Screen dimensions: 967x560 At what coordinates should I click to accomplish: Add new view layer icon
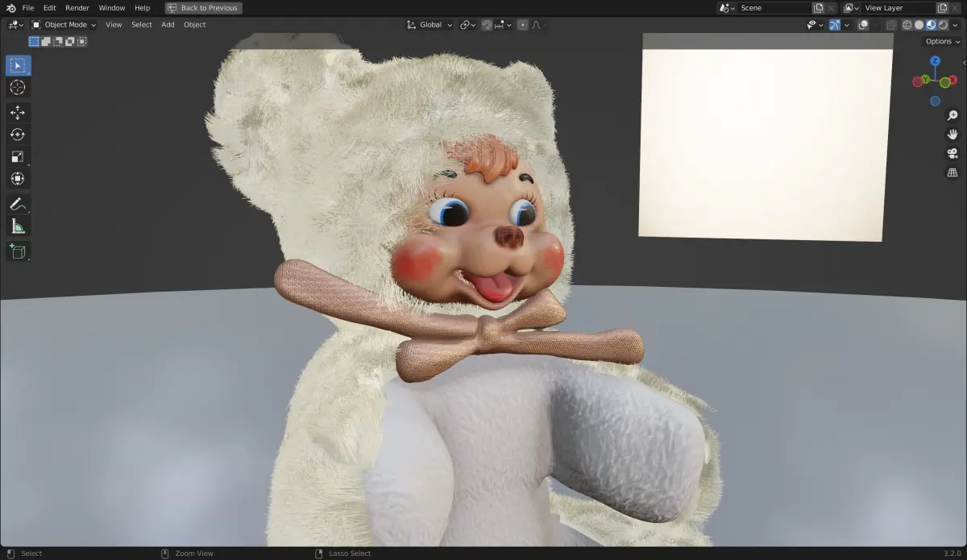coord(942,8)
